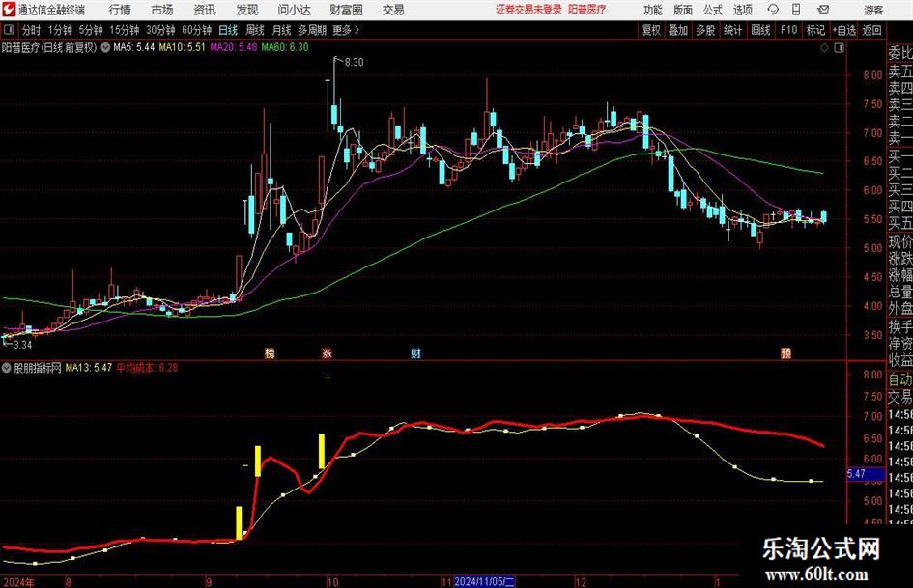The height and width of the screenshot is (588, 913).
Task: Click the 平均成本: 6.28 label
Action: pyautogui.click(x=147, y=368)
